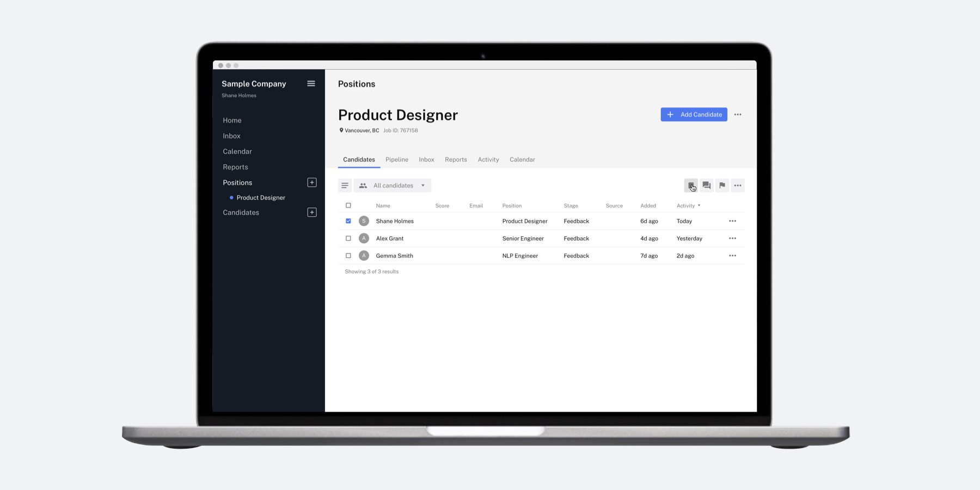Open the All candidates filter dropdown

click(393, 185)
